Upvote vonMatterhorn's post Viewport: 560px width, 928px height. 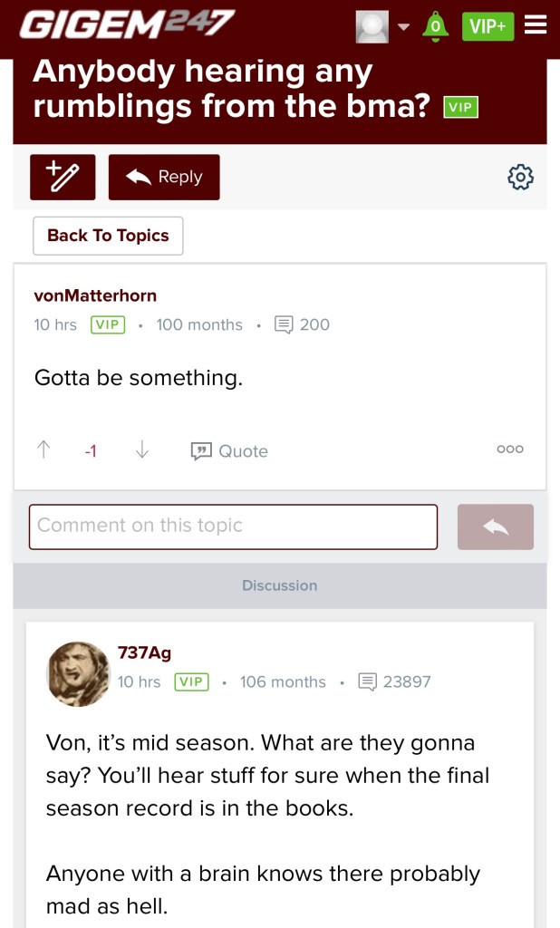tap(44, 450)
